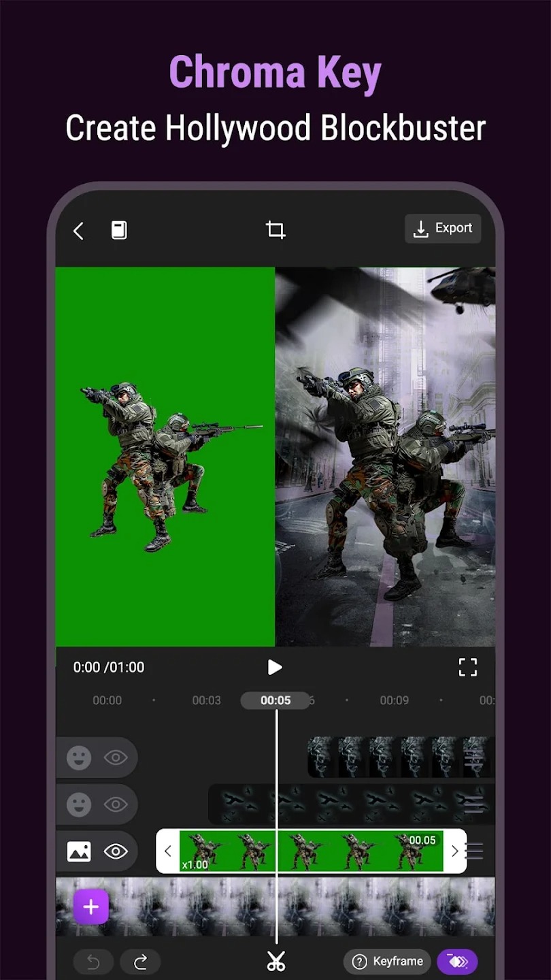Select the image overlay track icon
The image size is (551, 980).
point(79,851)
